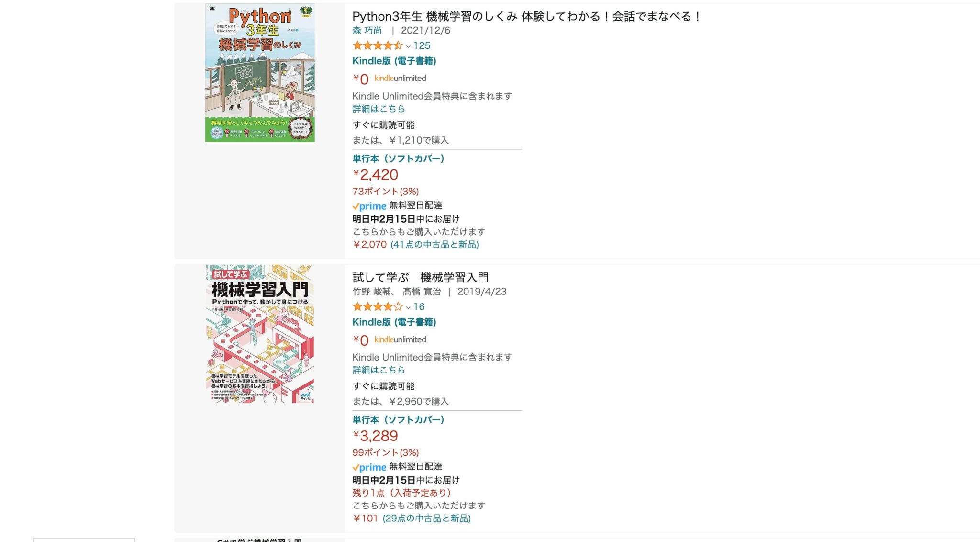Click the half-star icon on Python3年生 rating
The width and height of the screenshot is (980, 542).
coord(398,45)
